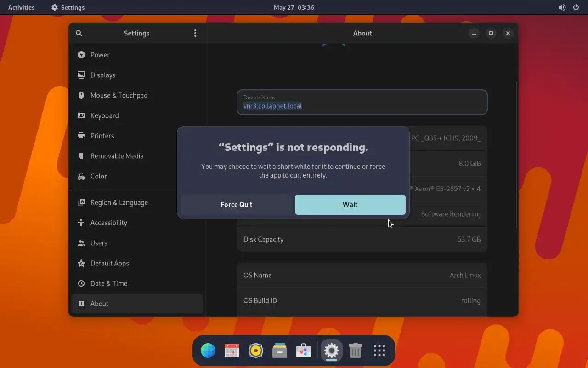Click the Software Rendering value
The image size is (588, 368).
451,214
